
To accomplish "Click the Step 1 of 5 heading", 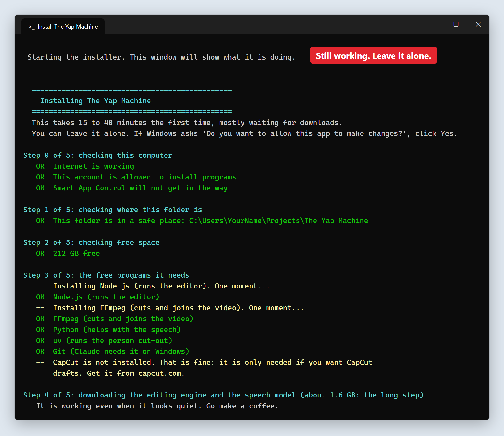I will click(x=113, y=210).
